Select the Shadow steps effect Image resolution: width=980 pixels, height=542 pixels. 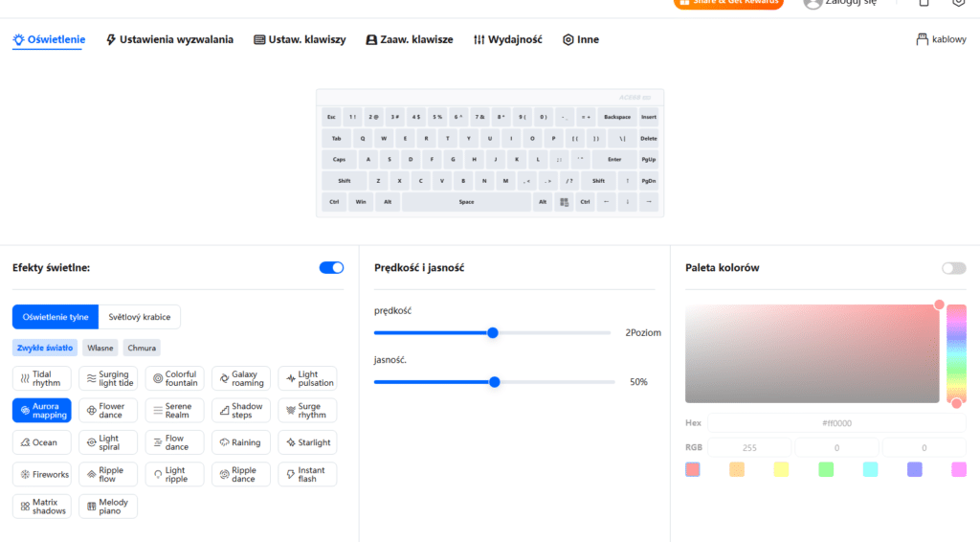[x=240, y=410]
